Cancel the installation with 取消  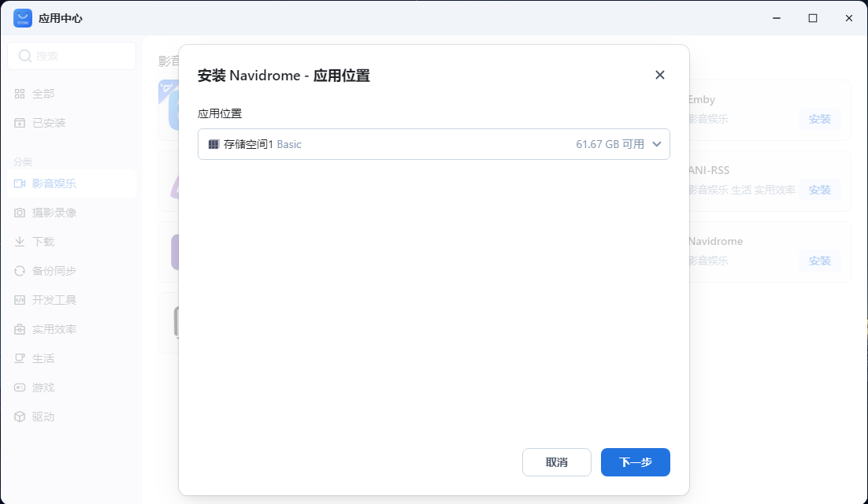(x=556, y=462)
